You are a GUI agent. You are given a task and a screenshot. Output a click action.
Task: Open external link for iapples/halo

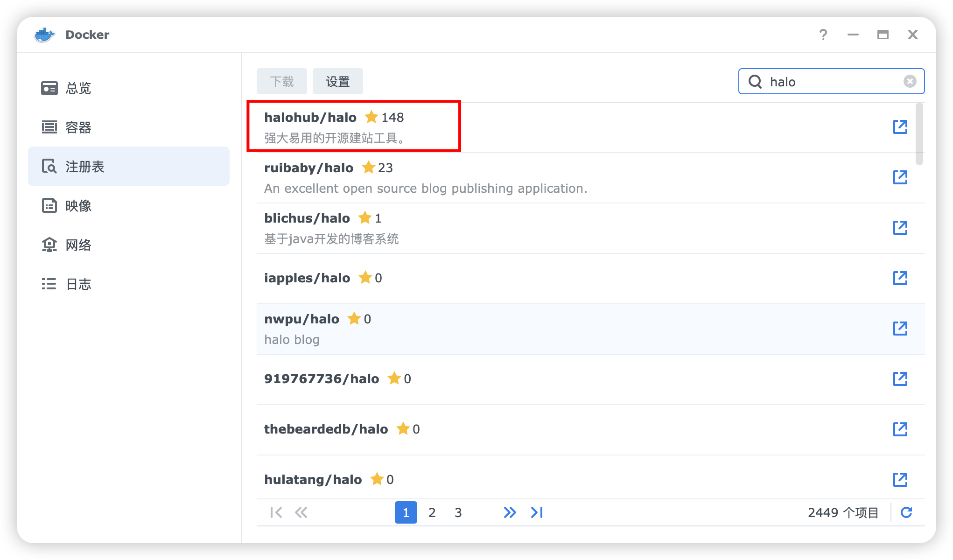point(900,278)
